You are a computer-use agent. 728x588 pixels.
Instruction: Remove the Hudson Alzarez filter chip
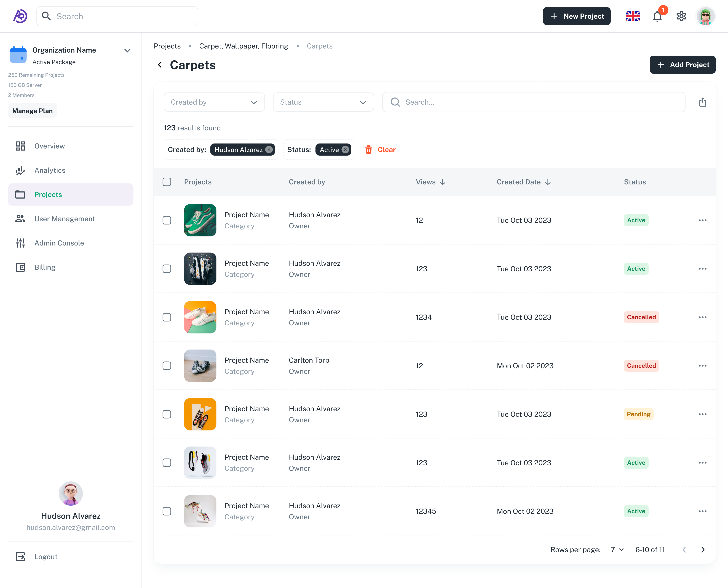[x=269, y=150]
